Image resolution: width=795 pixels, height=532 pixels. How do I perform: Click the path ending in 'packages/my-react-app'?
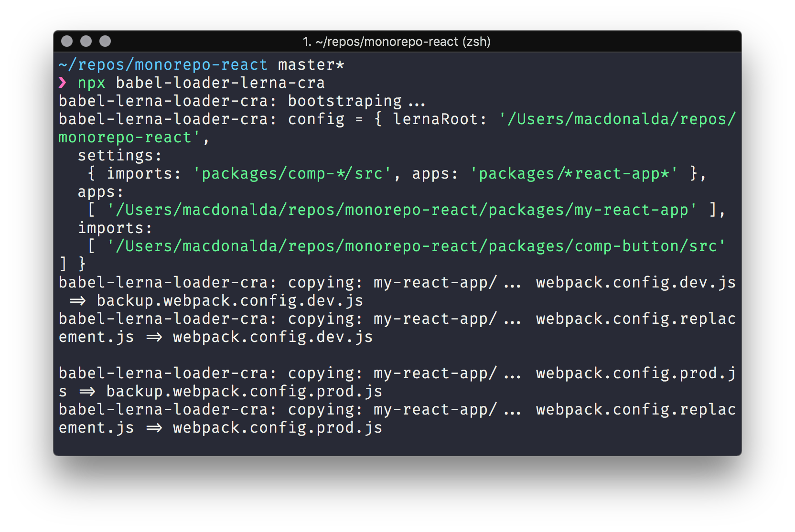tap(402, 210)
